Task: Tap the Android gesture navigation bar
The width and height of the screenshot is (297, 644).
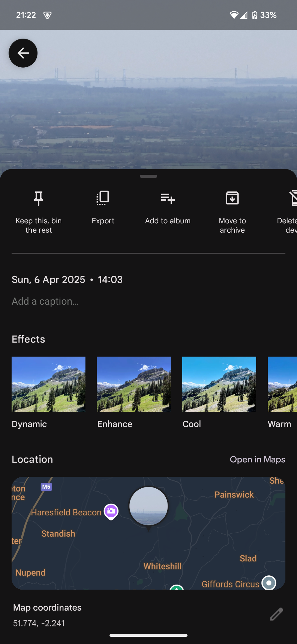Action: pyautogui.click(x=148, y=635)
